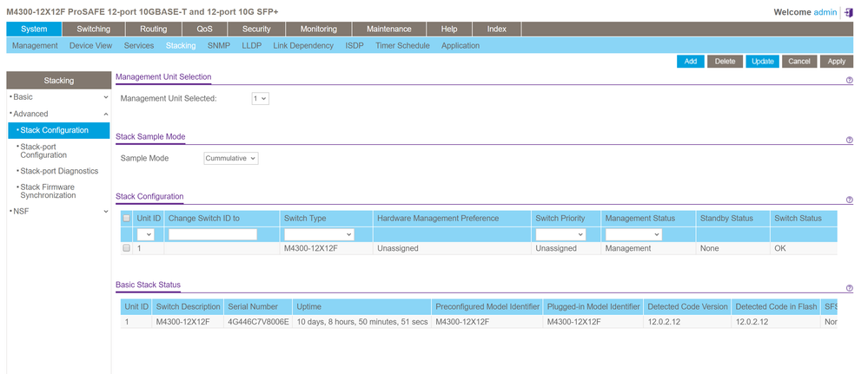Open the Sample Mode Cummulative dropdown
The width and height of the screenshot is (868, 374).
(x=231, y=158)
